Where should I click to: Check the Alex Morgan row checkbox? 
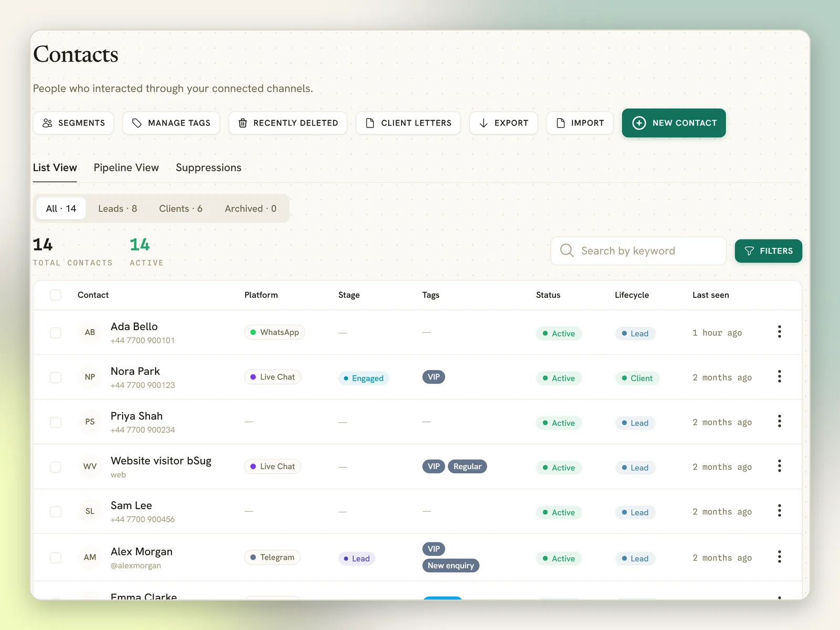pos(56,558)
